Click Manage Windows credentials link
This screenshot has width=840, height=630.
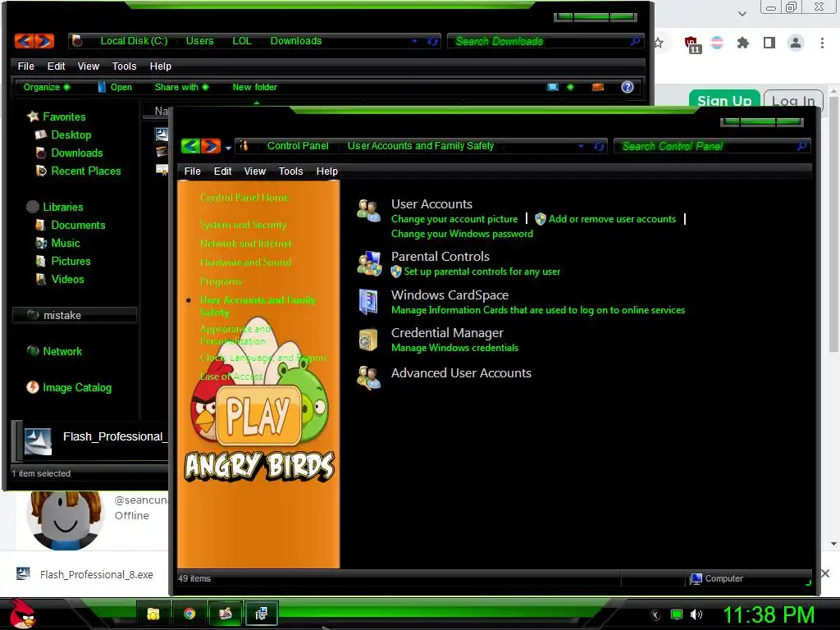(x=454, y=348)
